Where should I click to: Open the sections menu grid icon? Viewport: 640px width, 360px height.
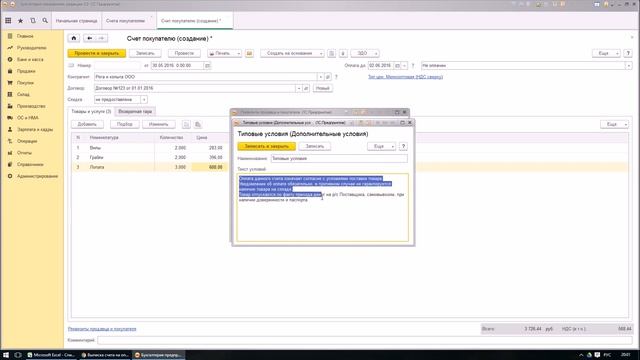pos(8,20)
